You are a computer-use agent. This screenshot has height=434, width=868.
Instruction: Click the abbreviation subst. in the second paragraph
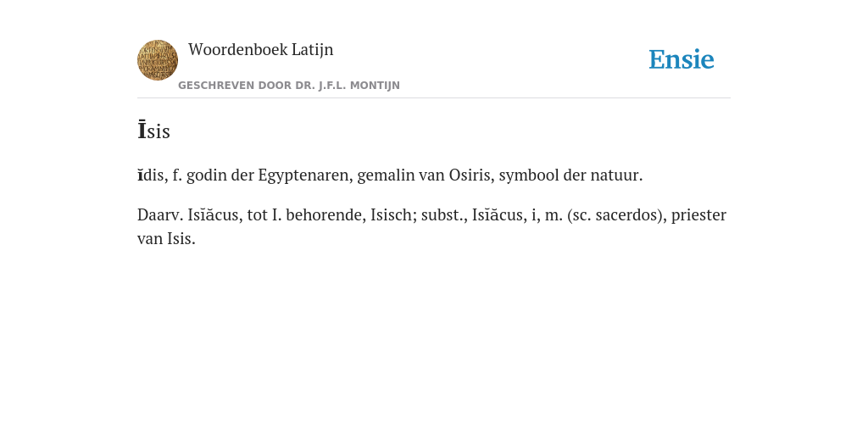coord(444,214)
